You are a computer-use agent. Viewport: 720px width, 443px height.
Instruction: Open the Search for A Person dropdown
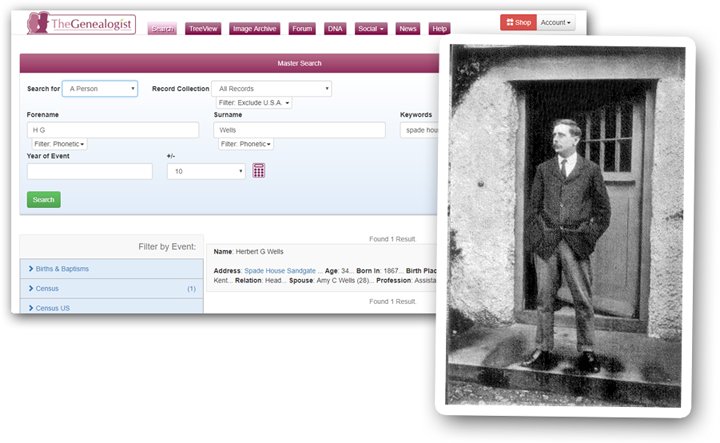point(100,89)
